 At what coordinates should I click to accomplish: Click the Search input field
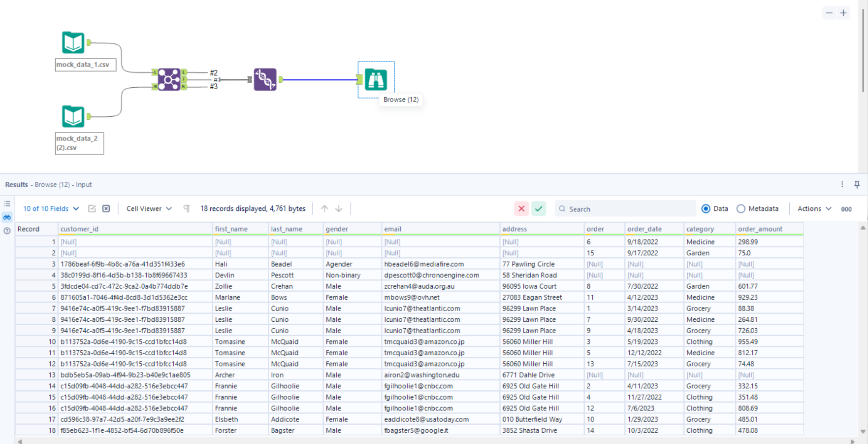[625, 209]
